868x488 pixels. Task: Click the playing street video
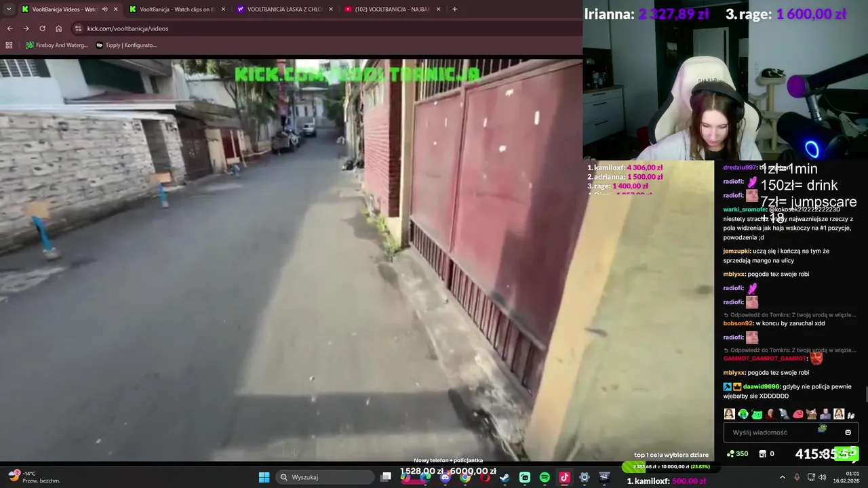(290, 259)
